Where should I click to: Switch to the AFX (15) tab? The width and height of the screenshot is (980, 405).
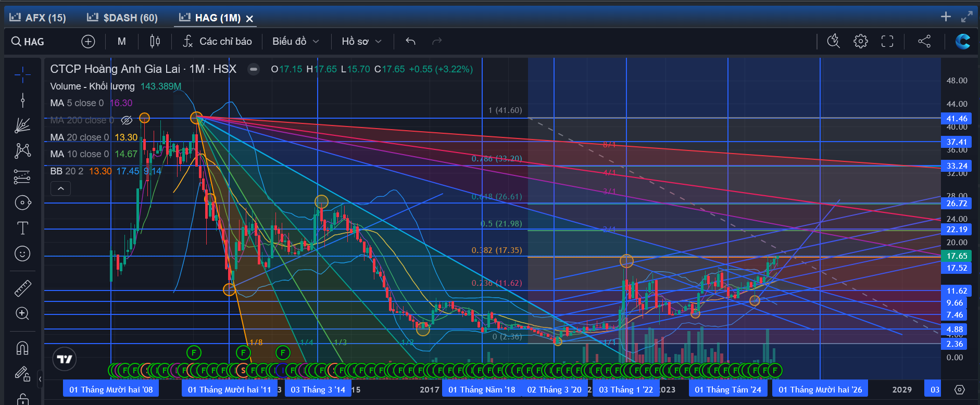click(x=38, y=18)
